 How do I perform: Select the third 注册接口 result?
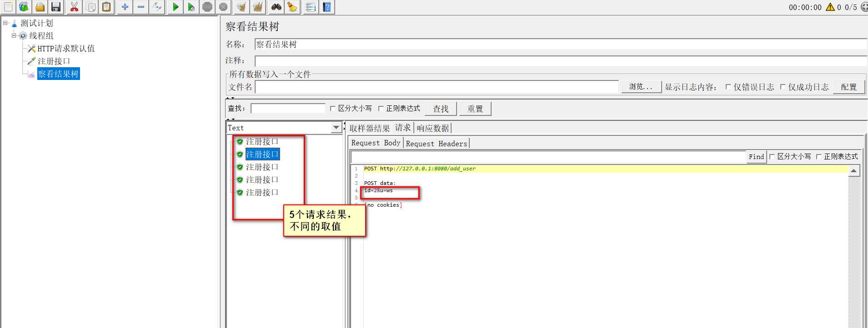pyautogui.click(x=262, y=167)
